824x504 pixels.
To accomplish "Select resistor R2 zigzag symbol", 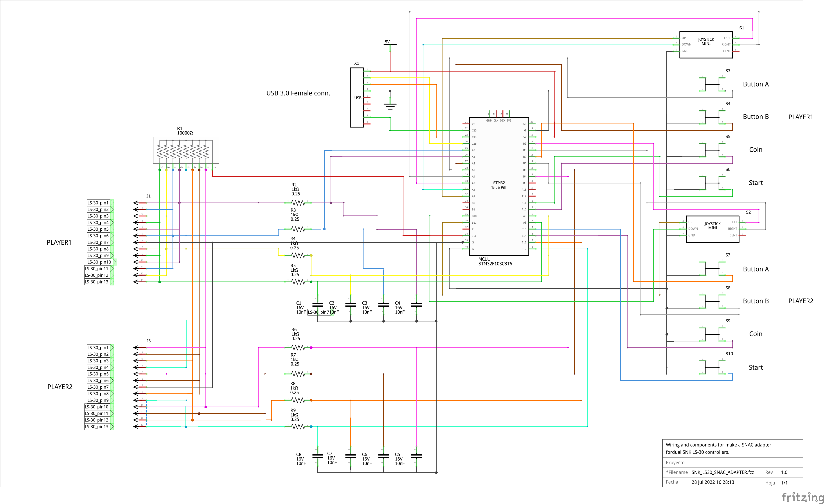I will [x=298, y=203].
